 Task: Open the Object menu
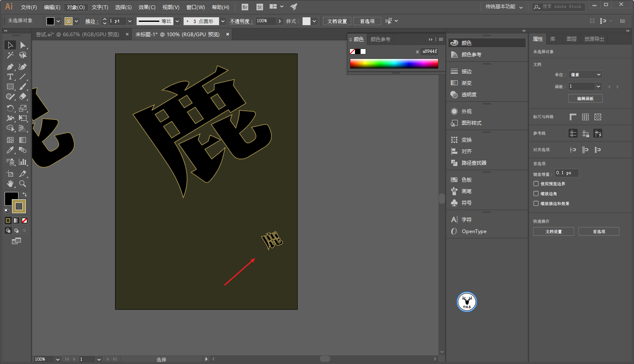(x=76, y=7)
